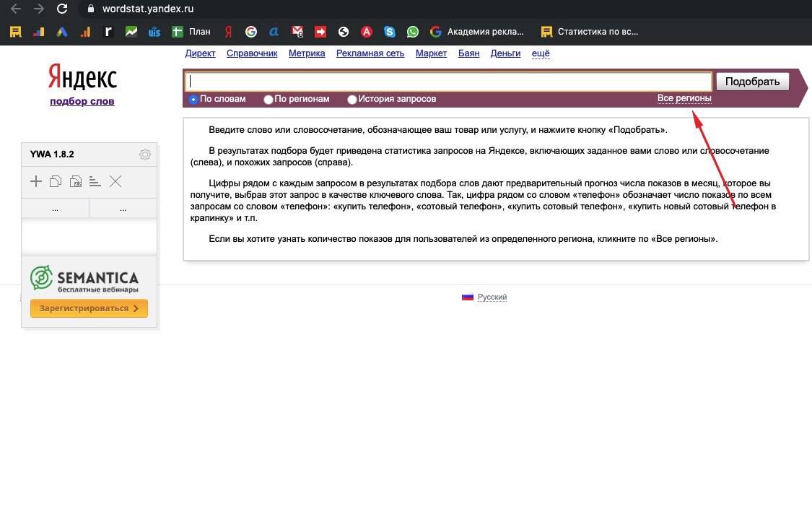The height and width of the screenshot is (509, 812).
Task: Sort phrases with the YWA sort icon
Action: [x=95, y=181]
